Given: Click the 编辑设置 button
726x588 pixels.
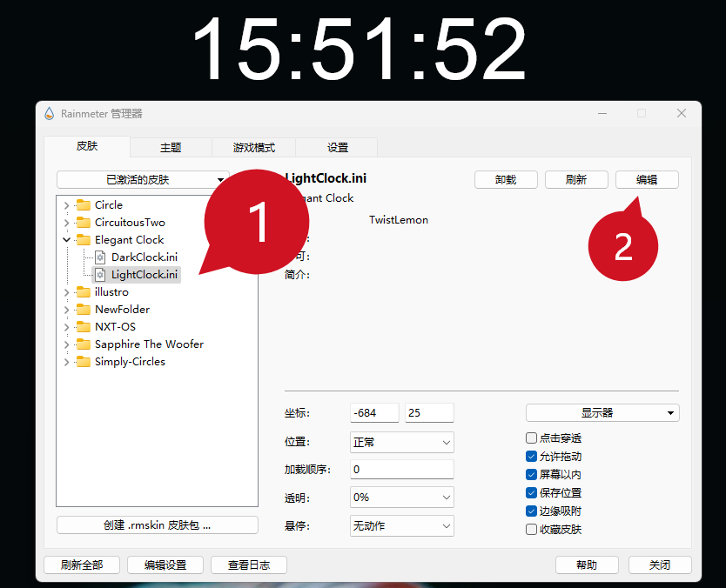Looking at the screenshot, I should tap(165, 565).
